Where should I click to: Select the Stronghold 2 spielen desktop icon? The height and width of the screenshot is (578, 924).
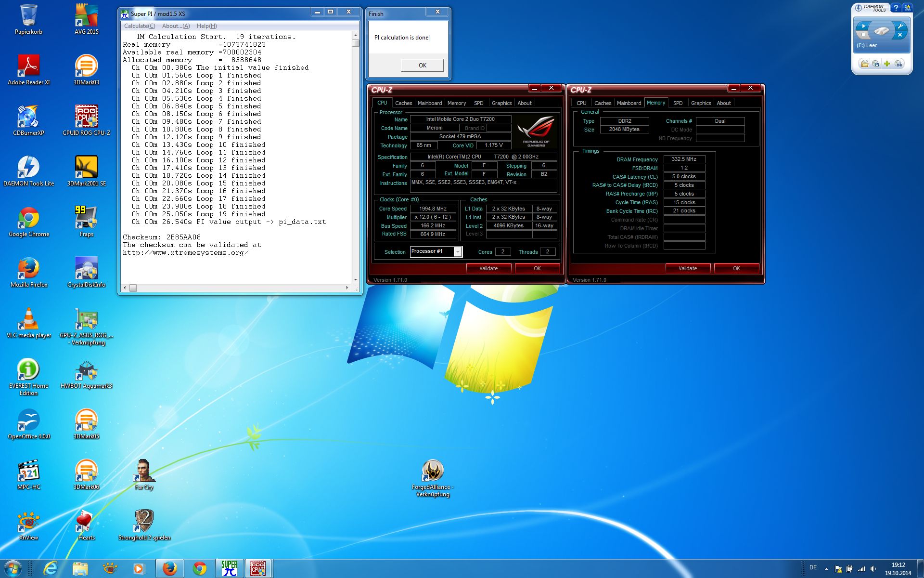pos(144,525)
